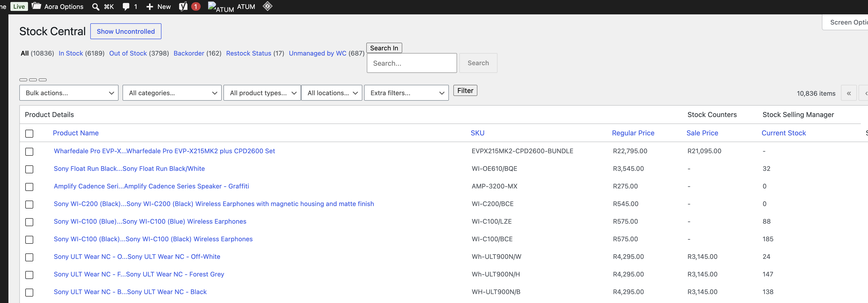Check Sony ULT Wear NC Off-White row
Image resolution: width=868 pixels, height=303 pixels.
pos(29,257)
